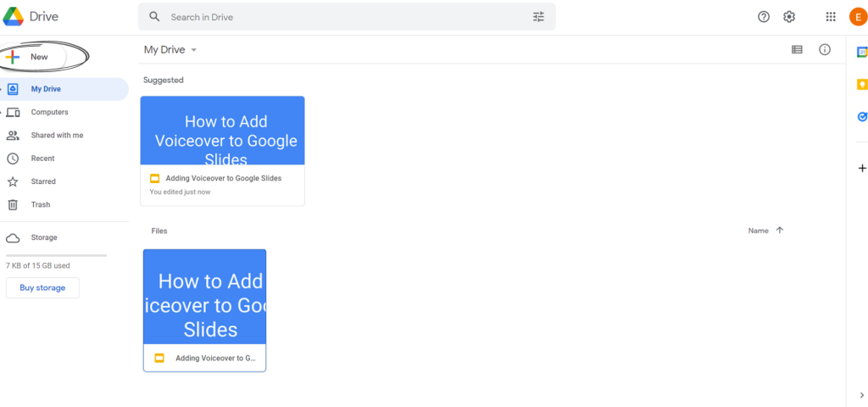Select the Files section slides thumbnail
Image resolution: width=868 pixels, height=407 pixels.
point(205,297)
